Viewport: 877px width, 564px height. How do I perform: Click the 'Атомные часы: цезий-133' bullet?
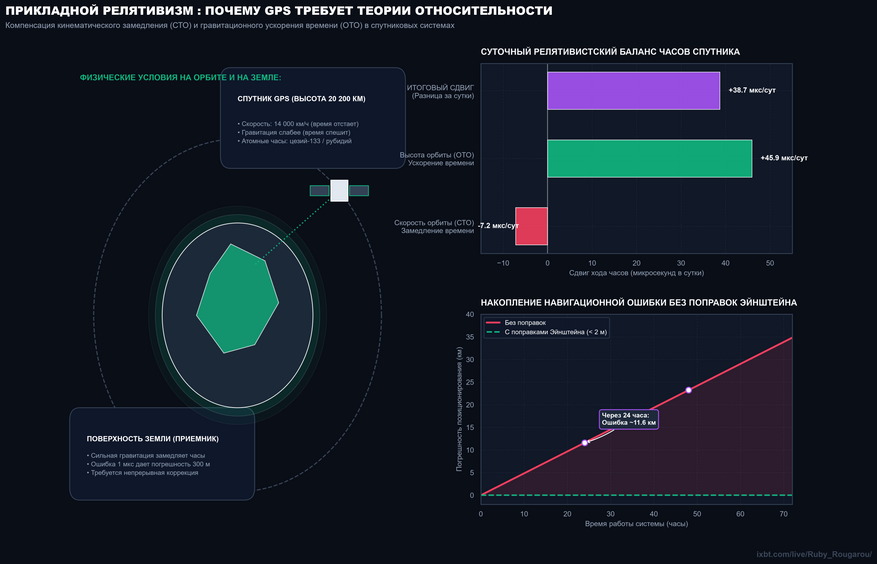click(x=295, y=142)
